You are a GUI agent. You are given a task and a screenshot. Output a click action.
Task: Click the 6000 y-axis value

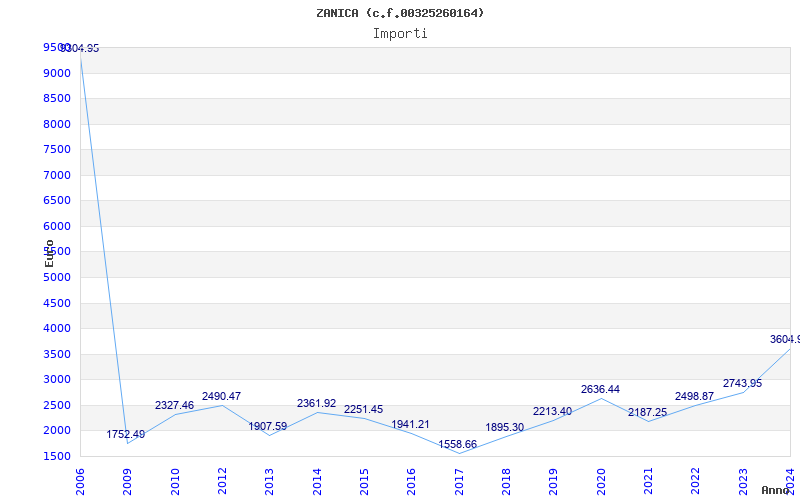57,226
